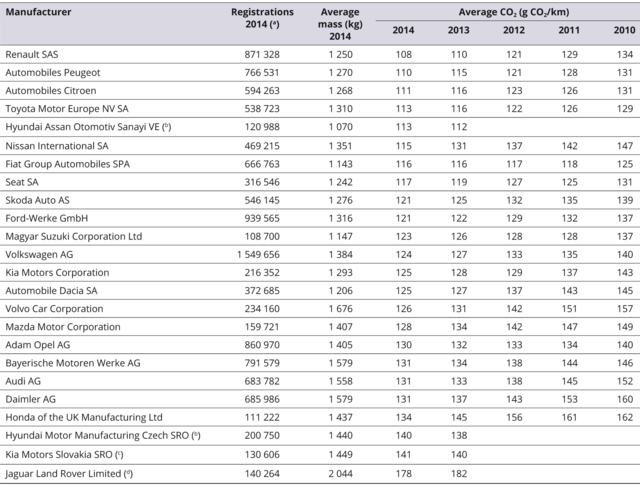Click Honda 2012 CO2 value 156
Viewport: 640px width, 489px height.
[514, 417]
